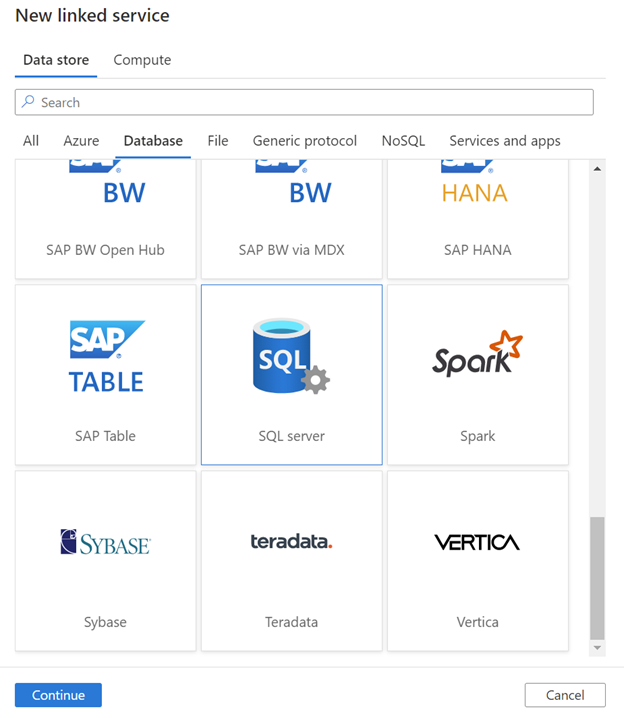The height and width of the screenshot is (718, 624).
Task: Click the 'Spark' label text
Action: pos(477,436)
